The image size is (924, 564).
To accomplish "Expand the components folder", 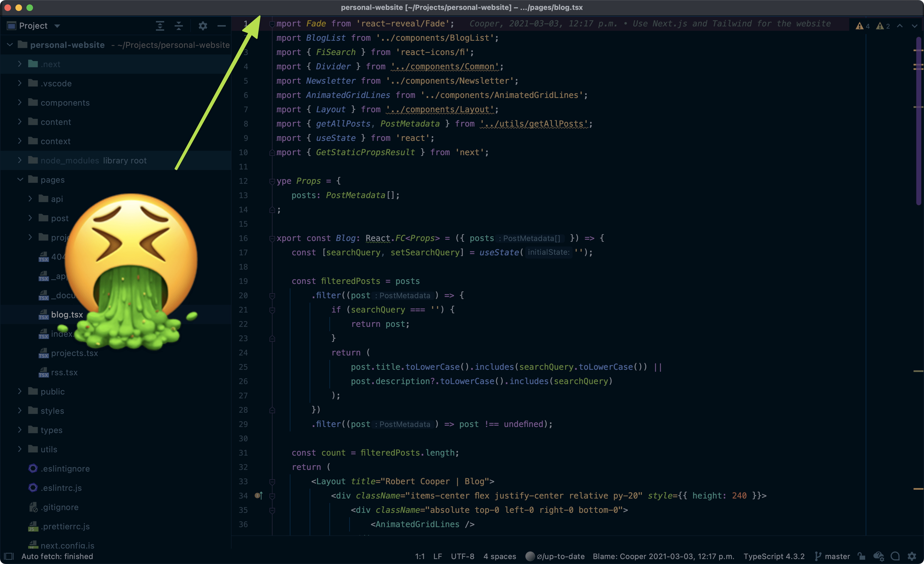I will 20,102.
